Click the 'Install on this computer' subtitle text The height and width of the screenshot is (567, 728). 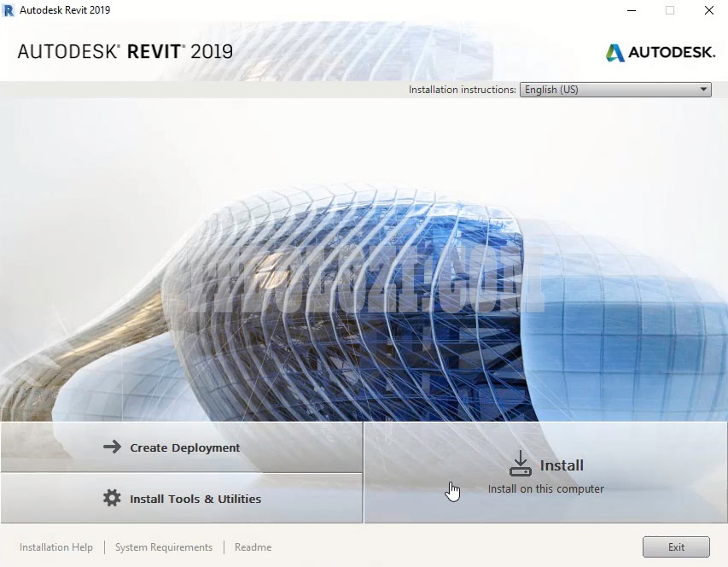[545, 489]
